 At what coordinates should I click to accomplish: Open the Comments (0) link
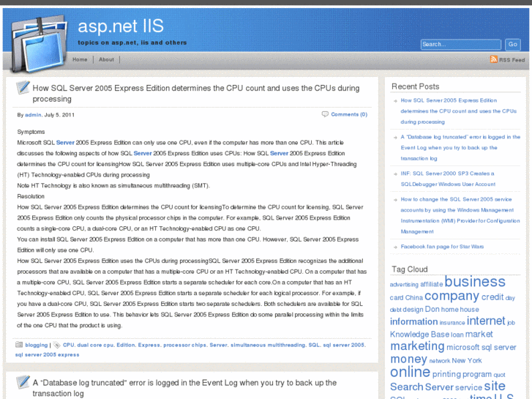349,114
